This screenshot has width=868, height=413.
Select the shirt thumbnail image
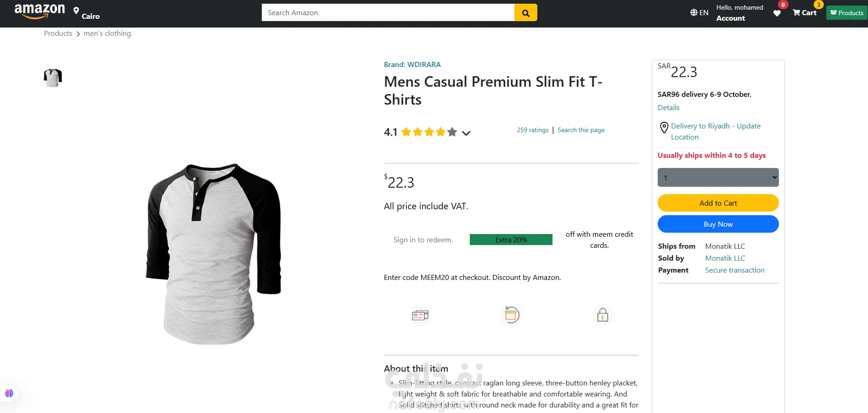pyautogui.click(x=53, y=78)
